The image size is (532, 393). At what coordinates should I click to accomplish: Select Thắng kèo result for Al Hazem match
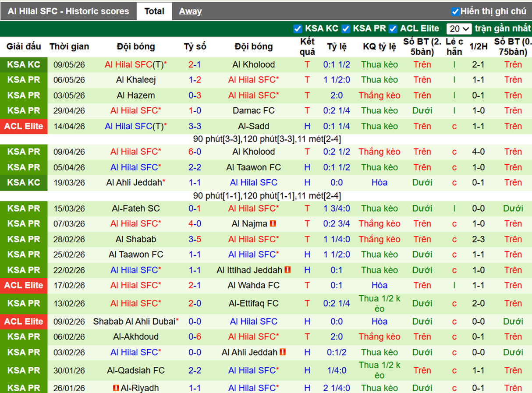[379, 95]
